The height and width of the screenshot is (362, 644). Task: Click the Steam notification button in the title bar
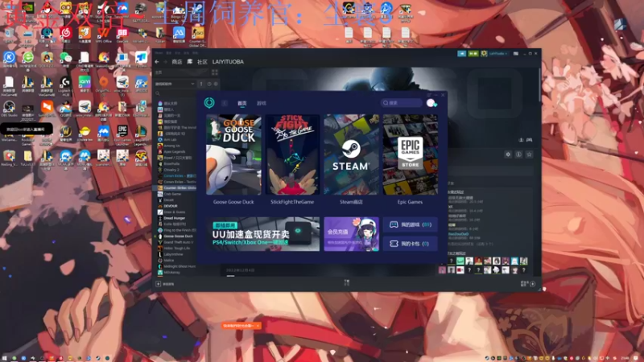[x=473, y=54]
